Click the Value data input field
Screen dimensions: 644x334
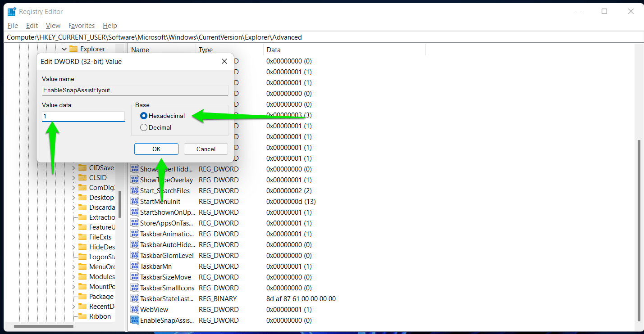(83, 117)
